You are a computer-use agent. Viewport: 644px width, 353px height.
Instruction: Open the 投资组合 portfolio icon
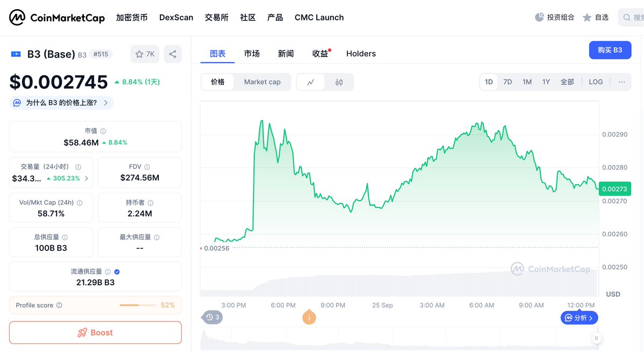(x=540, y=17)
